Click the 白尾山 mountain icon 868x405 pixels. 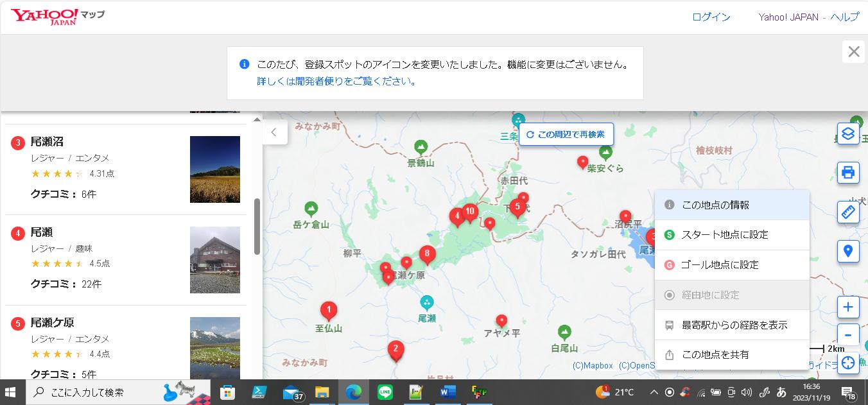coord(564,332)
